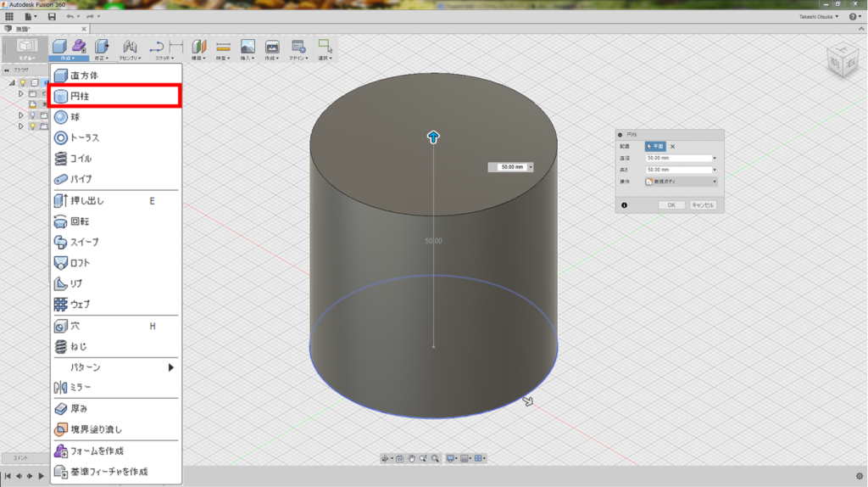Collapse the 円柱 dialog with the round button
The width and height of the screenshot is (868, 487).
[620, 135]
